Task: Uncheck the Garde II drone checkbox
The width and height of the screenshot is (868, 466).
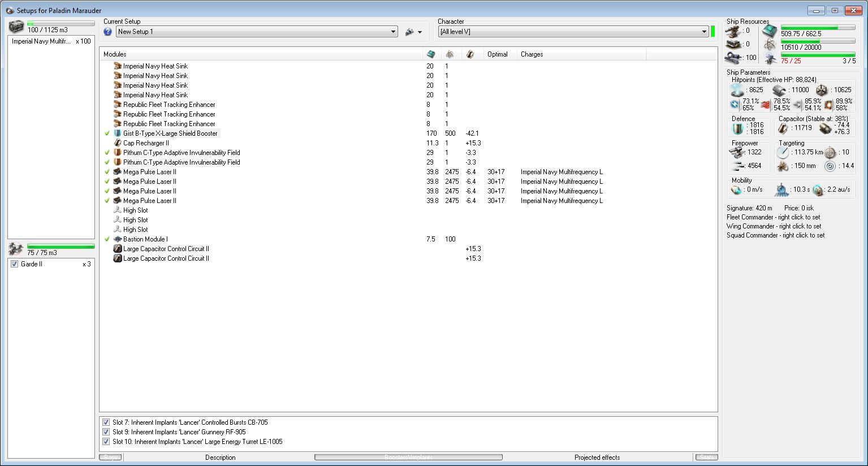Action: (15, 264)
